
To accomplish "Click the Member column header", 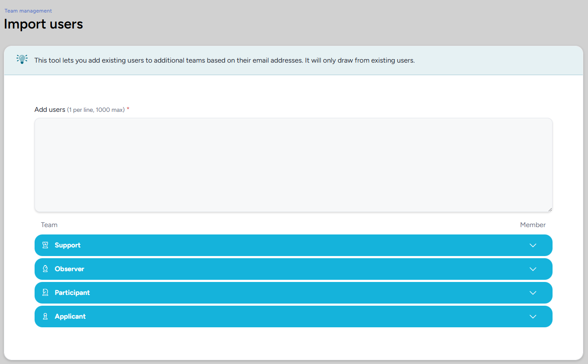I will point(533,225).
